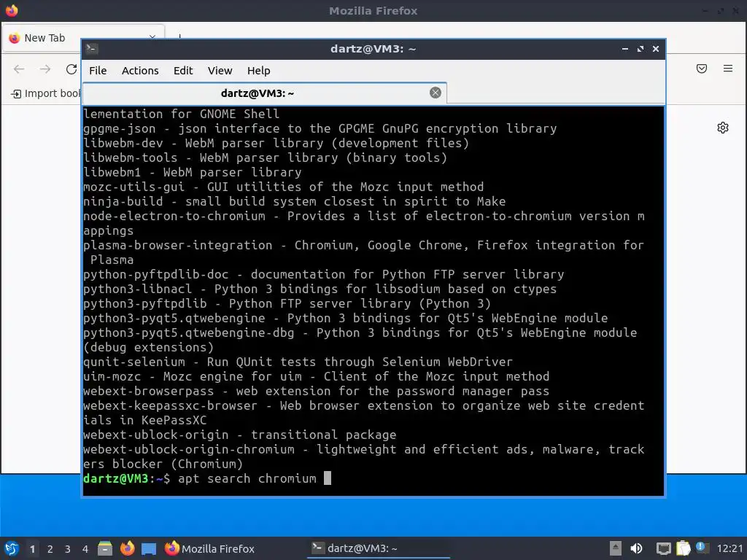Click the qunit-selenium line in terminal output
This screenshot has height=560, width=747.
click(x=298, y=362)
